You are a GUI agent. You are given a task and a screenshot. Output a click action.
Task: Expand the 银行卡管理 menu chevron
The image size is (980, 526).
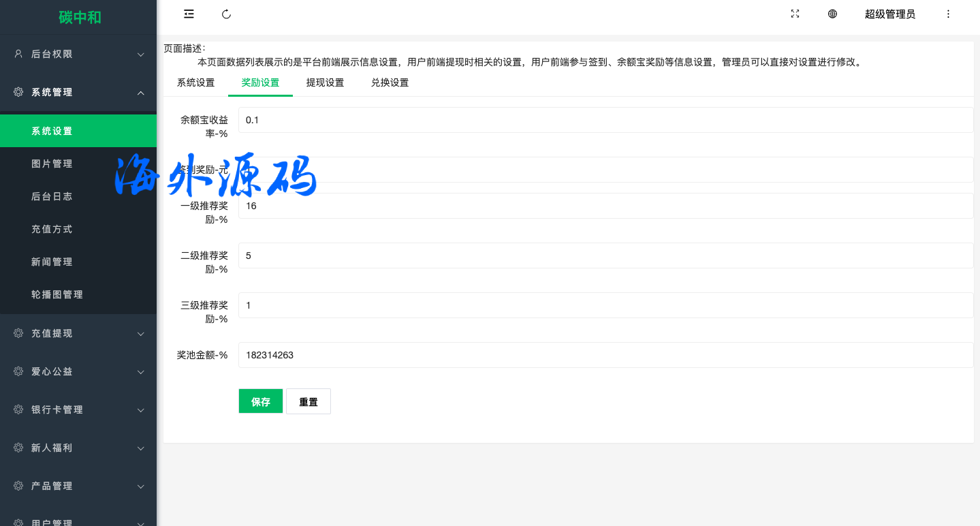[x=140, y=410]
